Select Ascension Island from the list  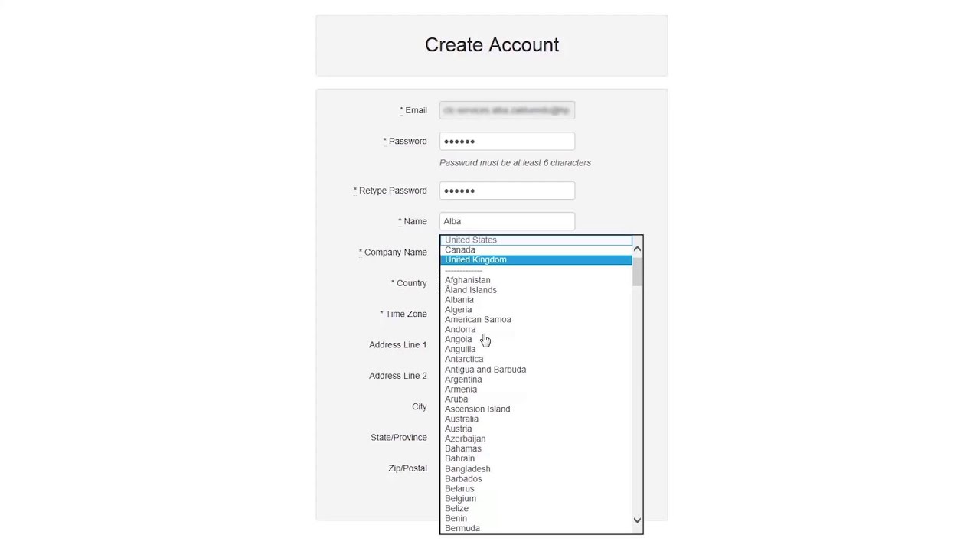coord(477,409)
